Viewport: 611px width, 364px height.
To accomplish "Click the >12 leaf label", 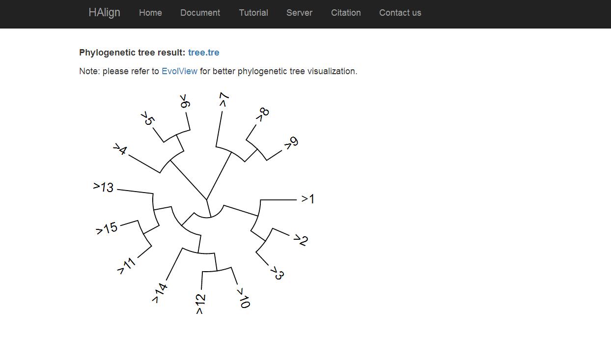I will (x=200, y=304).
